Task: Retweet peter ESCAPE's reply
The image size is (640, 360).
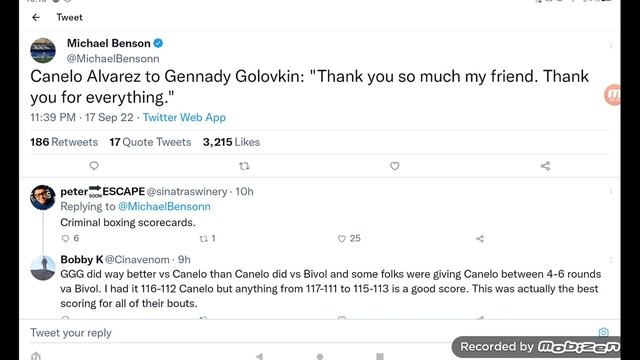Action: point(203,238)
